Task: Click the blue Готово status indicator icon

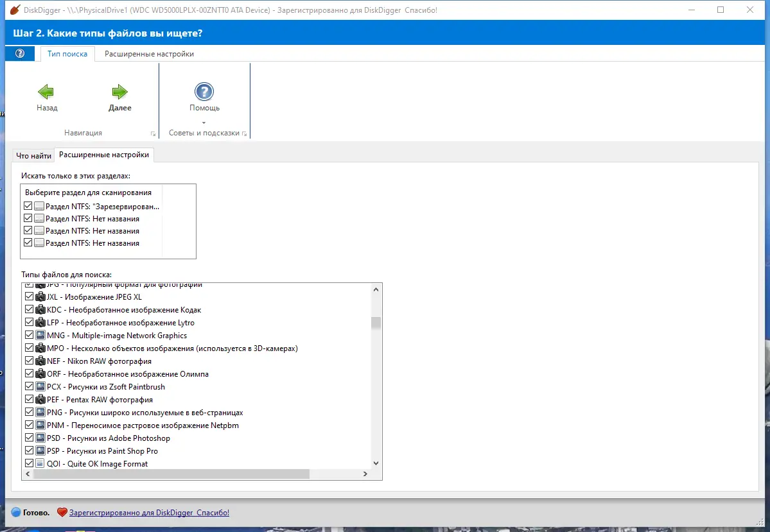Action: point(15,512)
